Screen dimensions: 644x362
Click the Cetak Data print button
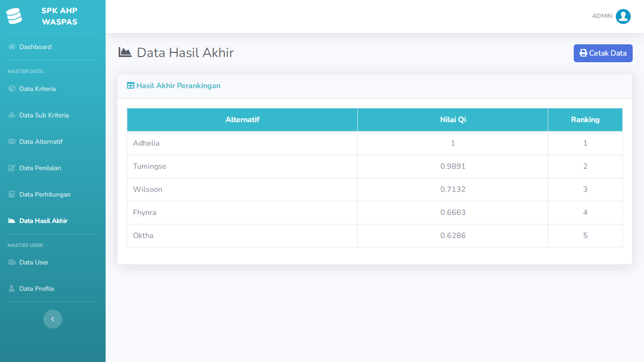pyautogui.click(x=603, y=53)
